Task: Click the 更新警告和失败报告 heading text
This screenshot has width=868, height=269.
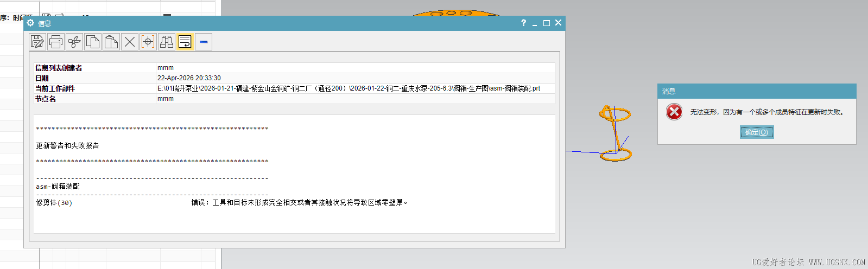Action: tap(67, 145)
